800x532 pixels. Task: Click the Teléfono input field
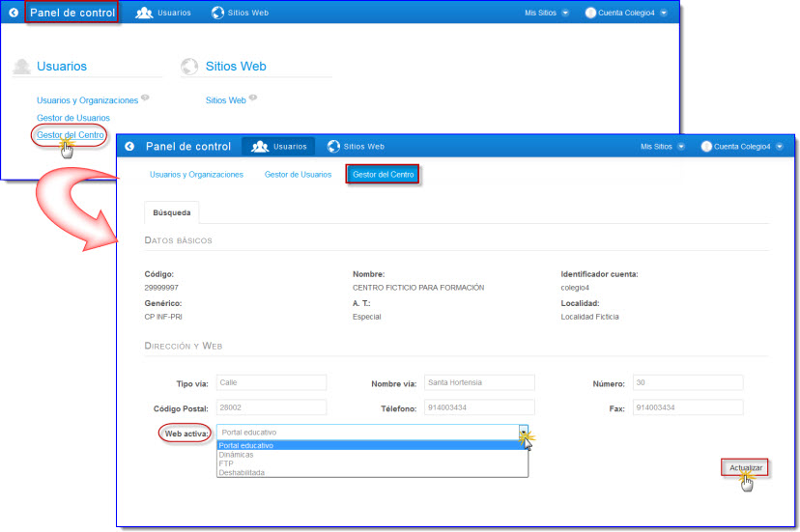[x=478, y=407]
